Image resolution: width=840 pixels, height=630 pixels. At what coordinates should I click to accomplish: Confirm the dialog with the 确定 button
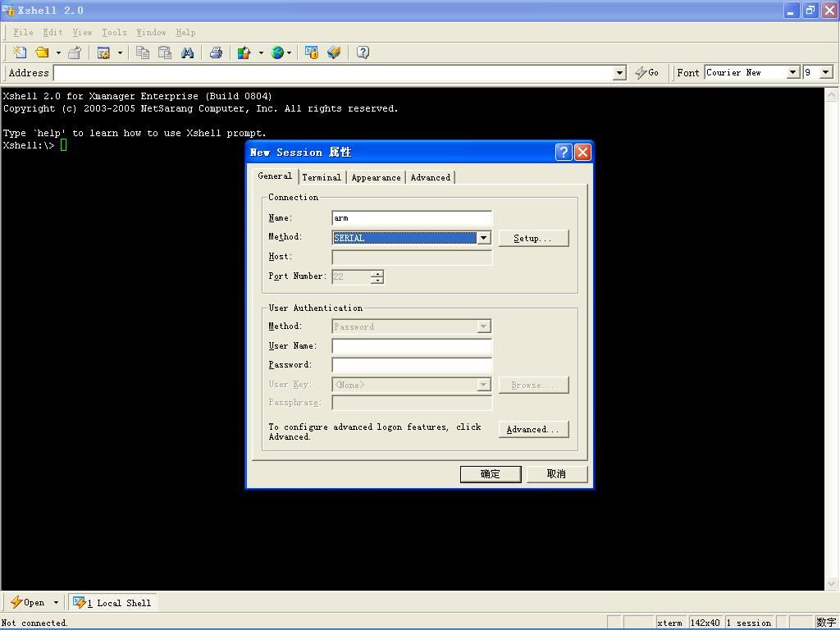pos(490,474)
